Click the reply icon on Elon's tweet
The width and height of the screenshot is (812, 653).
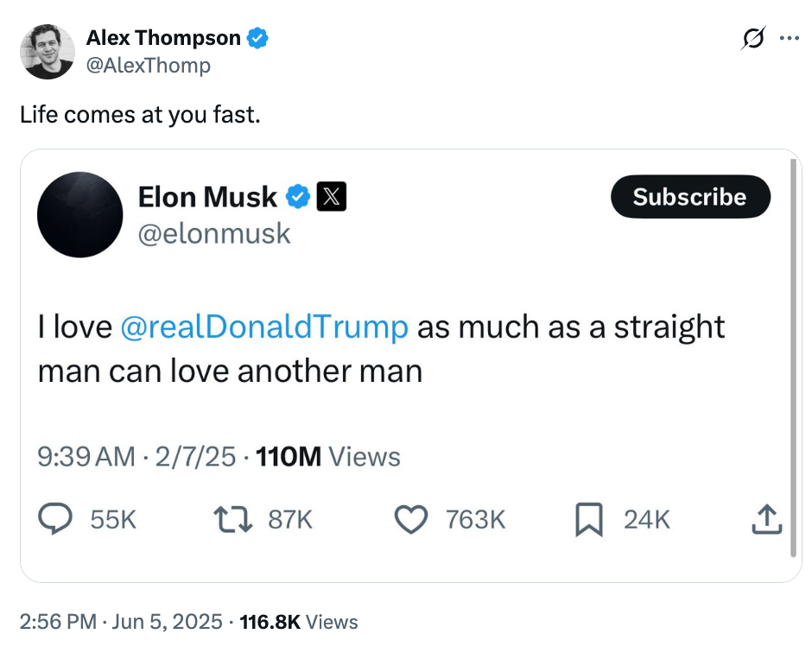click(x=56, y=519)
